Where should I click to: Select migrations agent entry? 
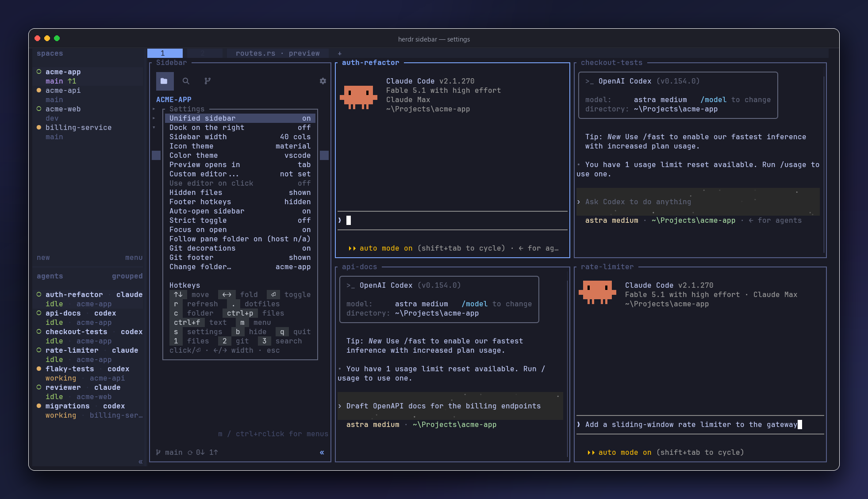[x=88, y=410]
